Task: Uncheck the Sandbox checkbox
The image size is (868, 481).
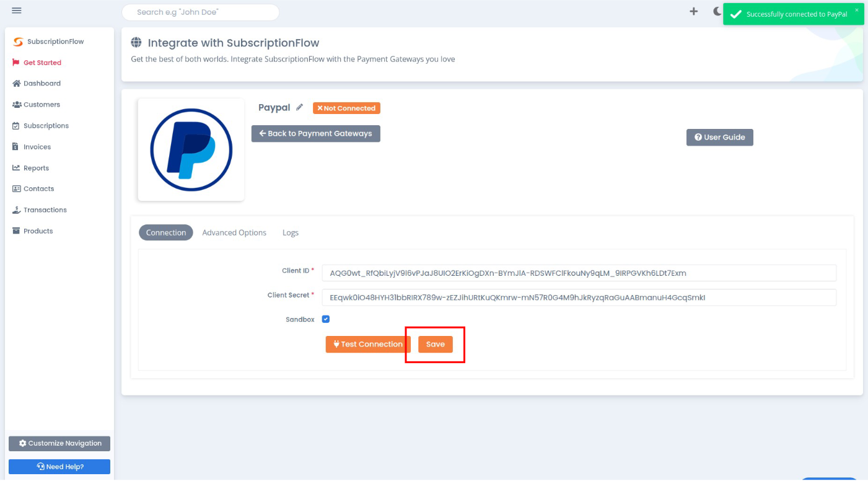Action: 326,319
